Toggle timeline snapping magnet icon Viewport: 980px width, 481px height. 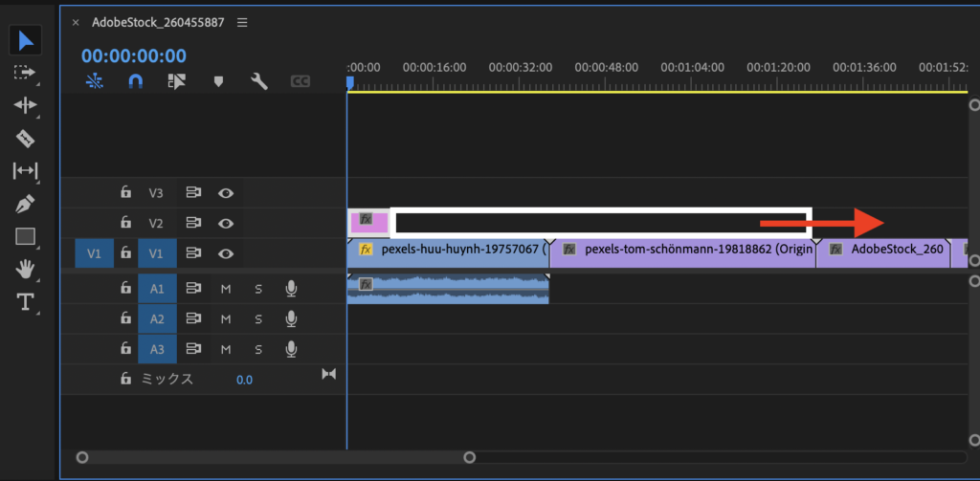coord(136,82)
